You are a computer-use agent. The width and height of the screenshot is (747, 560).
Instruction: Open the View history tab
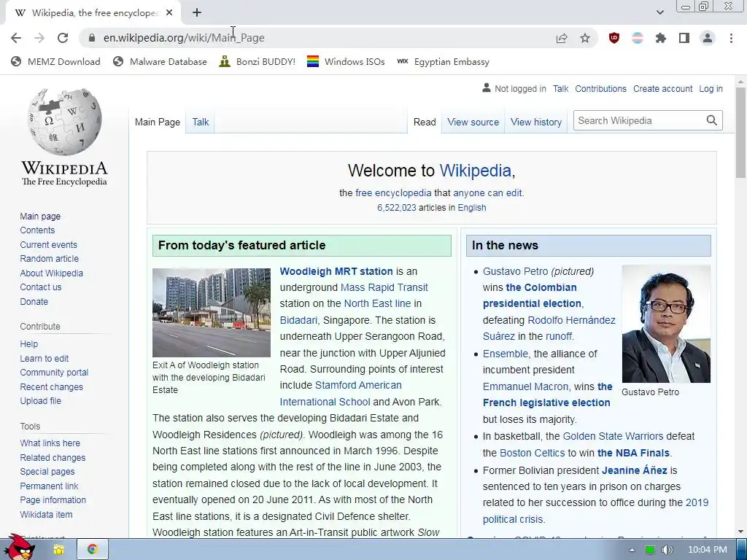(536, 122)
